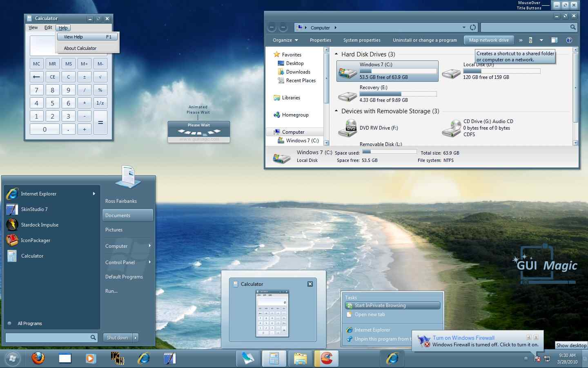
Task: Expand the Control Panel submenu arrow
Action: coord(150,262)
